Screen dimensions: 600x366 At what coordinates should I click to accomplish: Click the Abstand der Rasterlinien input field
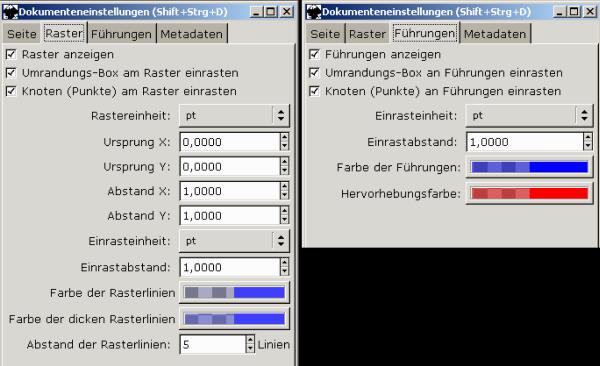(213, 345)
